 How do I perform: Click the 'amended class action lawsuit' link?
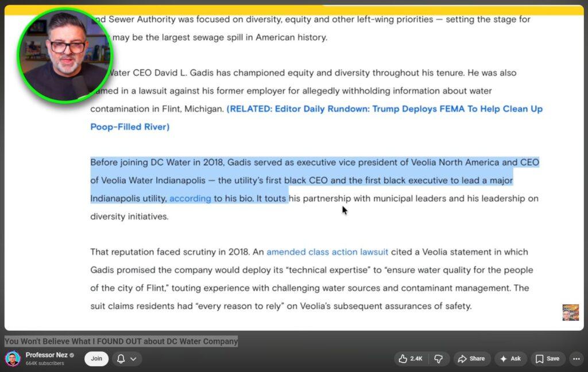(327, 252)
